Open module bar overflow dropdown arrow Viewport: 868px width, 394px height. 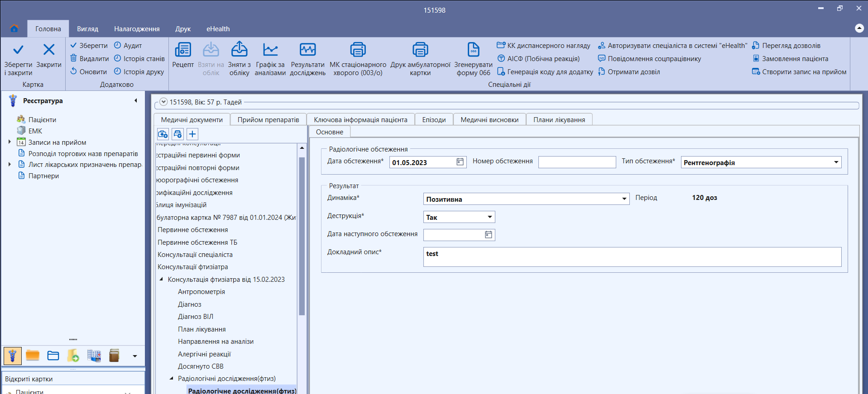(134, 356)
